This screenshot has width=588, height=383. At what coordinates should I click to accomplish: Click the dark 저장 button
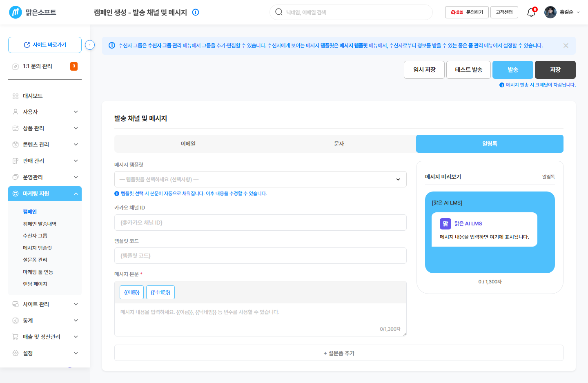tap(555, 70)
